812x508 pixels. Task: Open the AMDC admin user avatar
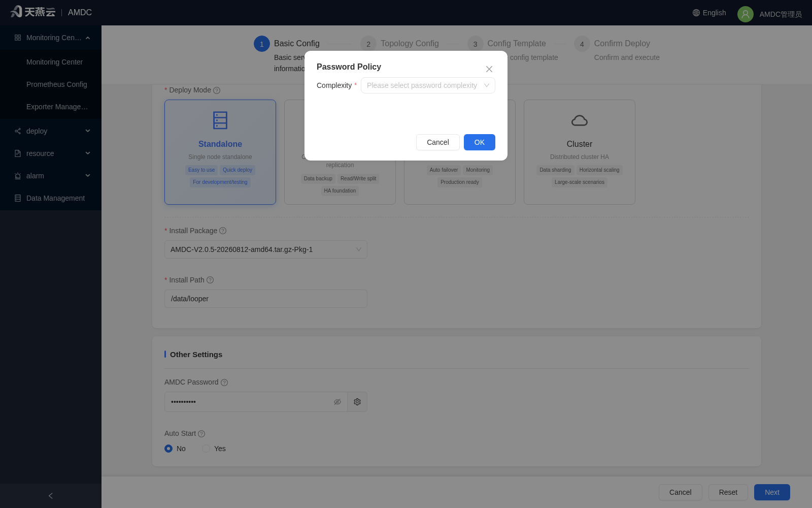pyautogui.click(x=746, y=14)
